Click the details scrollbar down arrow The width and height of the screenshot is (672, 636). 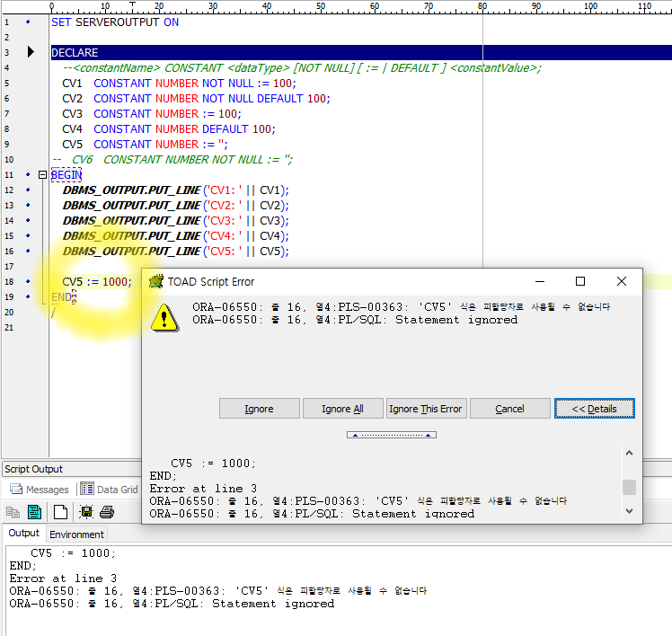click(629, 510)
